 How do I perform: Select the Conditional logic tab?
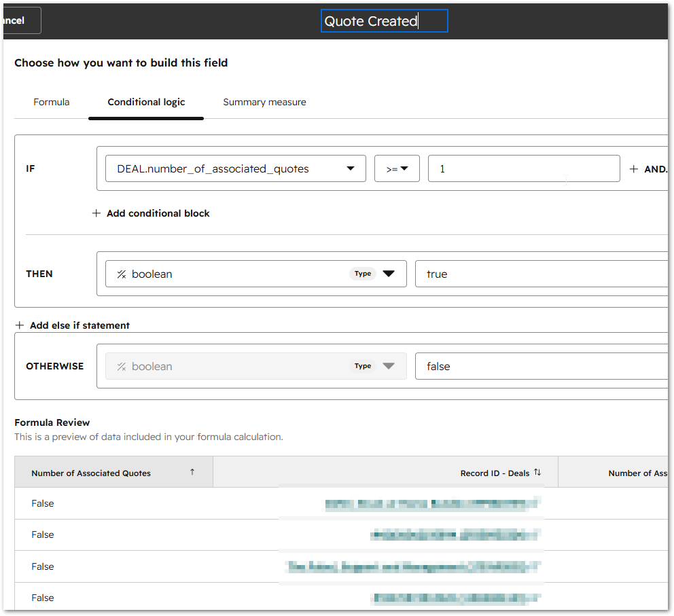tap(146, 103)
